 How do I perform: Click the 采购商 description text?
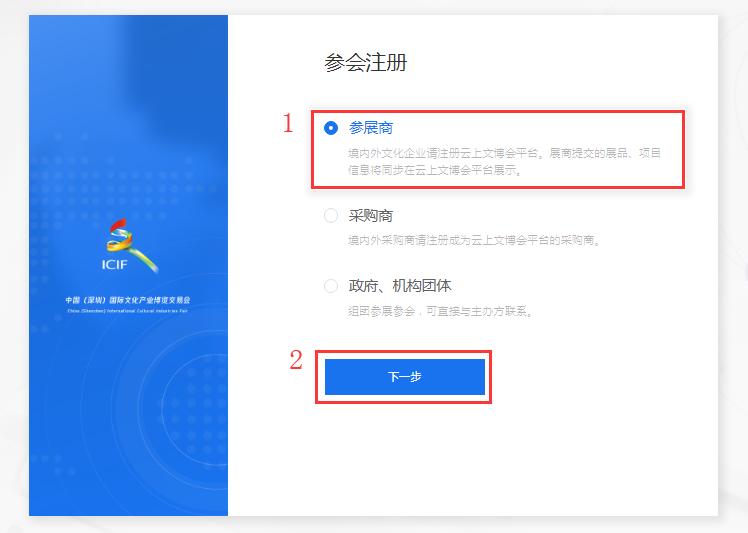[x=474, y=240]
